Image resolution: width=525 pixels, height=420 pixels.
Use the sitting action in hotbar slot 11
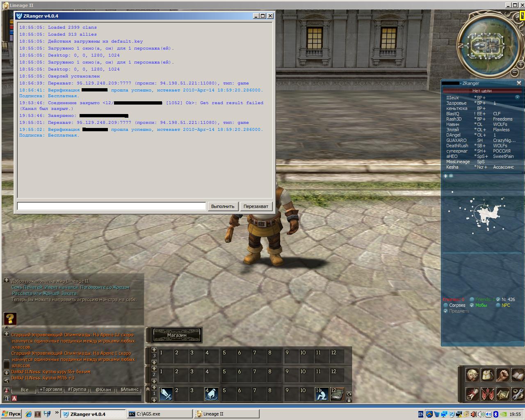click(322, 394)
